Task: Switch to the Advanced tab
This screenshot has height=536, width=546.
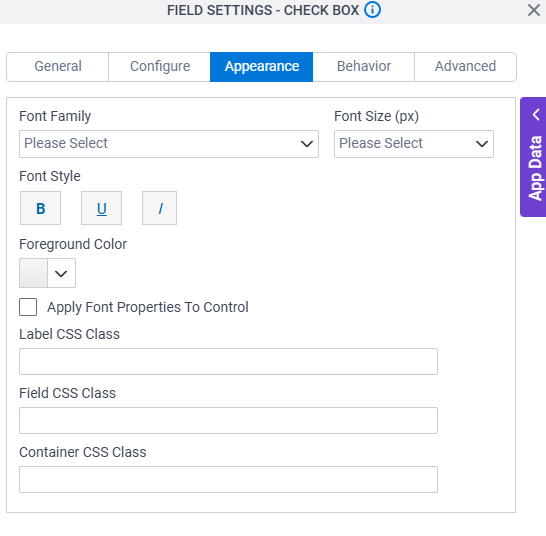Action: (x=465, y=67)
